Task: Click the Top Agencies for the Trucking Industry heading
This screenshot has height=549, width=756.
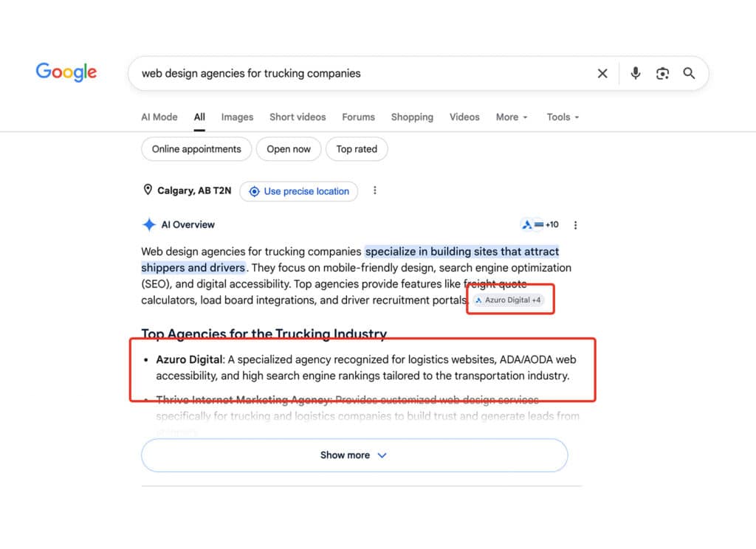Action: click(x=264, y=334)
